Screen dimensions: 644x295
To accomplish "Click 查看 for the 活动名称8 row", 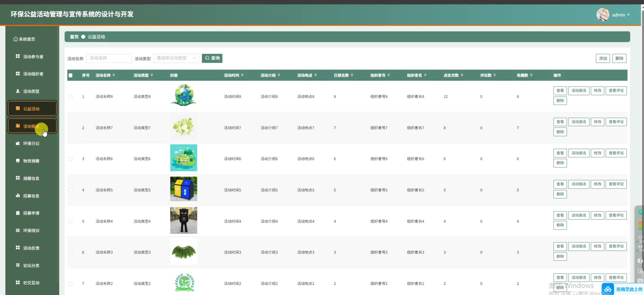I will [560, 91].
